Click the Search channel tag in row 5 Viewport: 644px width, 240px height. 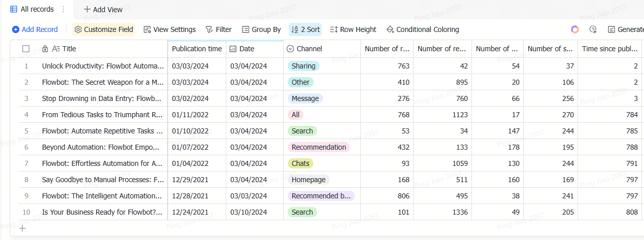302,131
